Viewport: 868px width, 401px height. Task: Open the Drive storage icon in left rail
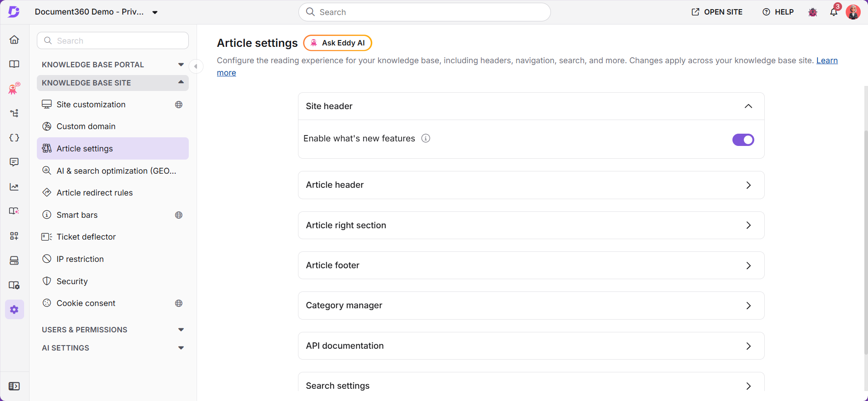tap(14, 261)
